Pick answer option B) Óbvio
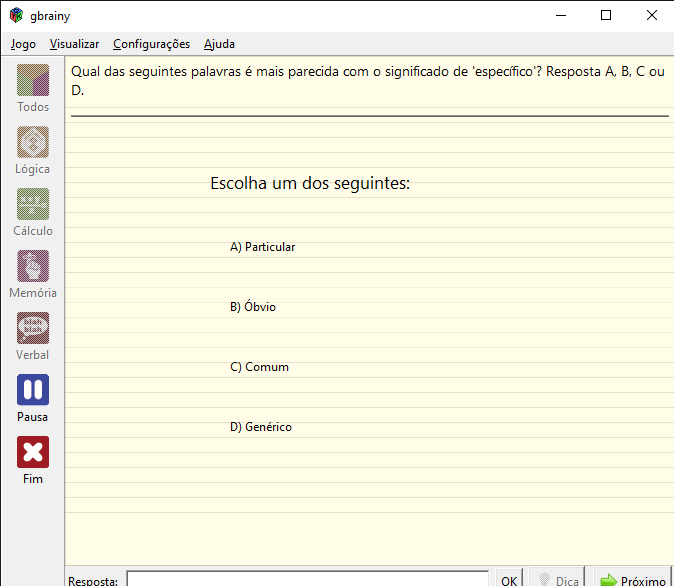674x586 pixels. click(x=253, y=307)
